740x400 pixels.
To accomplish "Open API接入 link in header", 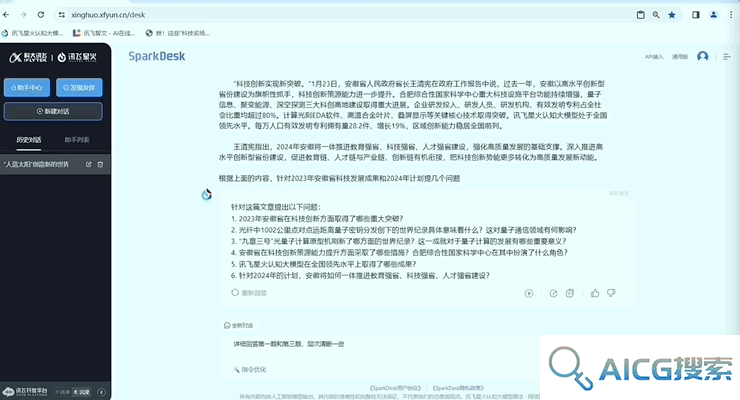I will coord(654,57).
